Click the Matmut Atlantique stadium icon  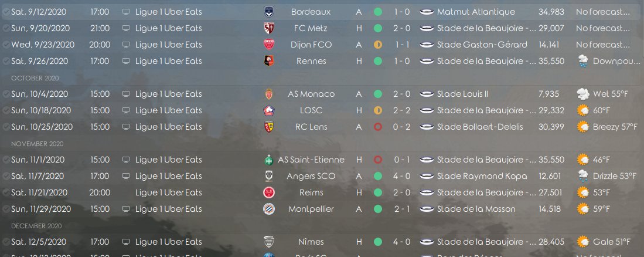427,12
